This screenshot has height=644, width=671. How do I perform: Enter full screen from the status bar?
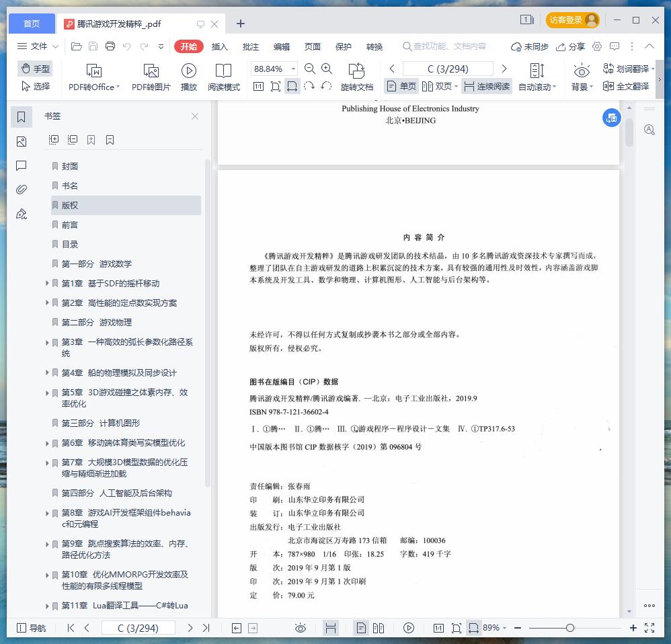click(649, 628)
